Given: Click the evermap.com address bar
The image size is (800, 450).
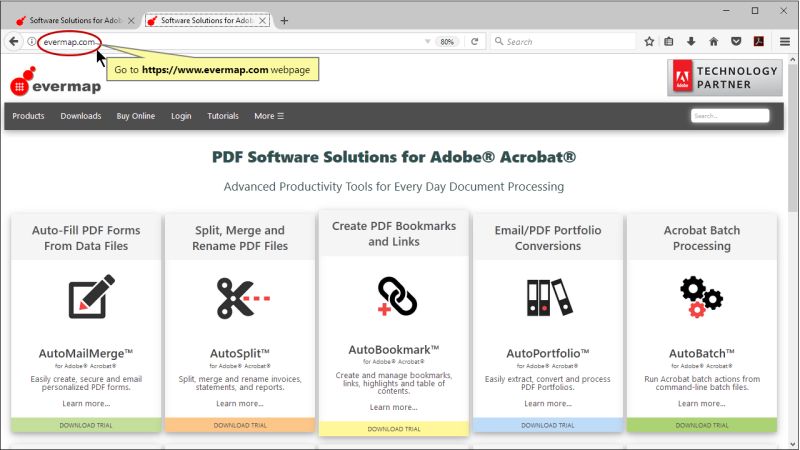Looking at the screenshot, I should (230, 42).
